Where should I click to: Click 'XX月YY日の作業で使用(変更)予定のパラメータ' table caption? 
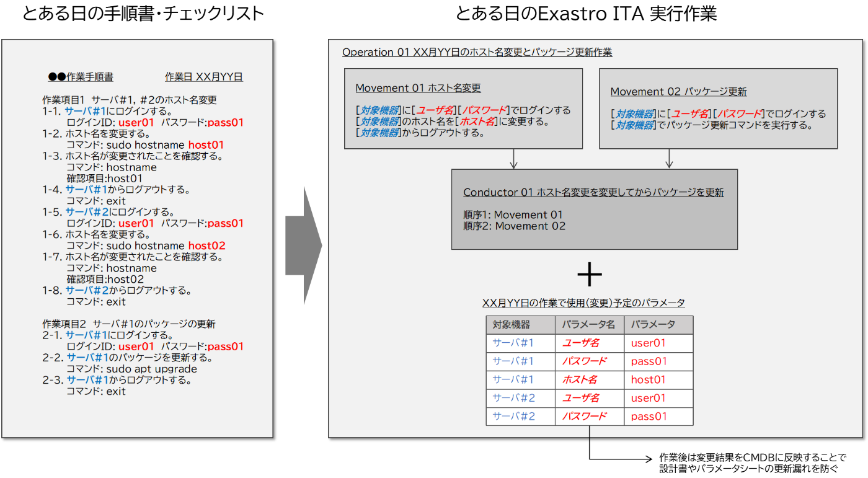click(x=584, y=303)
